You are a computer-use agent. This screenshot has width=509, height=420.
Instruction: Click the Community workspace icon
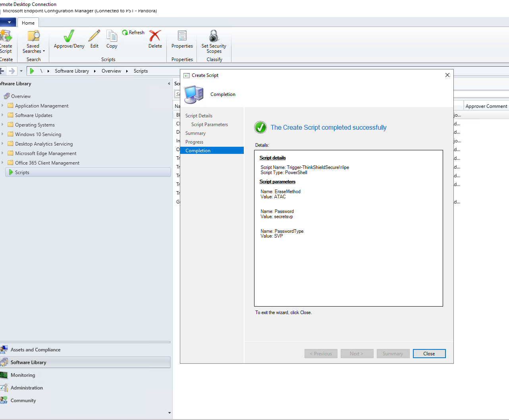tap(4, 400)
